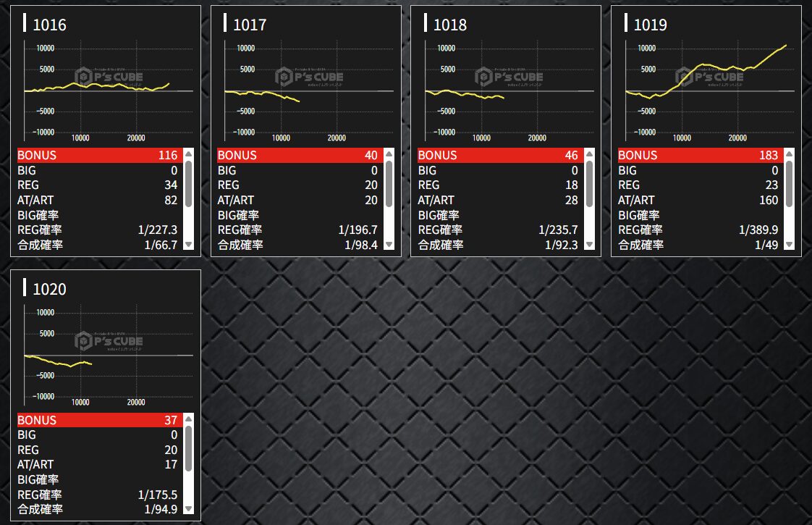Click the scroll down arrow in machine 1017 stats

point(389,245)
